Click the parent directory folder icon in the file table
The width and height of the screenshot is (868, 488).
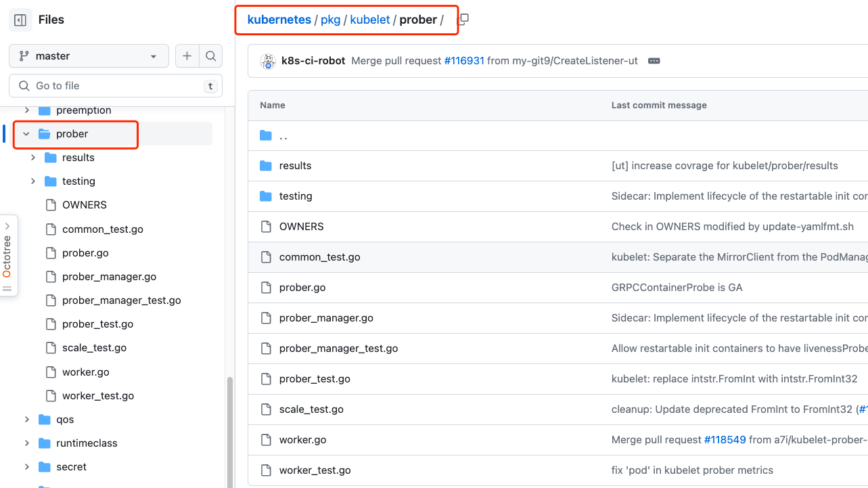coord(266,136)
